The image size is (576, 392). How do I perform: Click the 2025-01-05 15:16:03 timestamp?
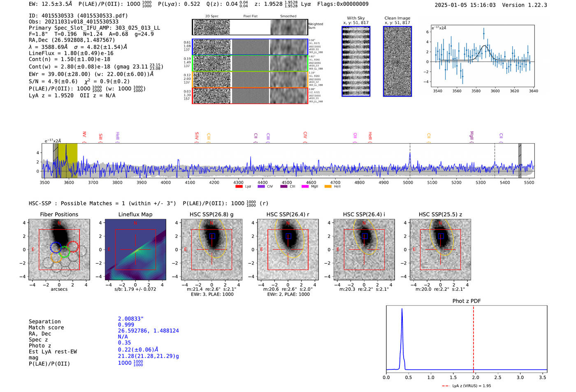[x=465, y=5]
